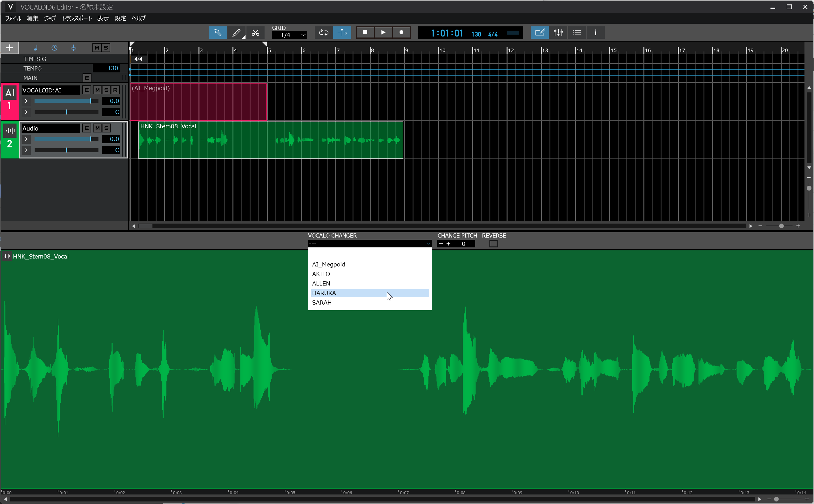814x504 pixels.
Task: Add a new track with plus button
Action: (10, 48)
